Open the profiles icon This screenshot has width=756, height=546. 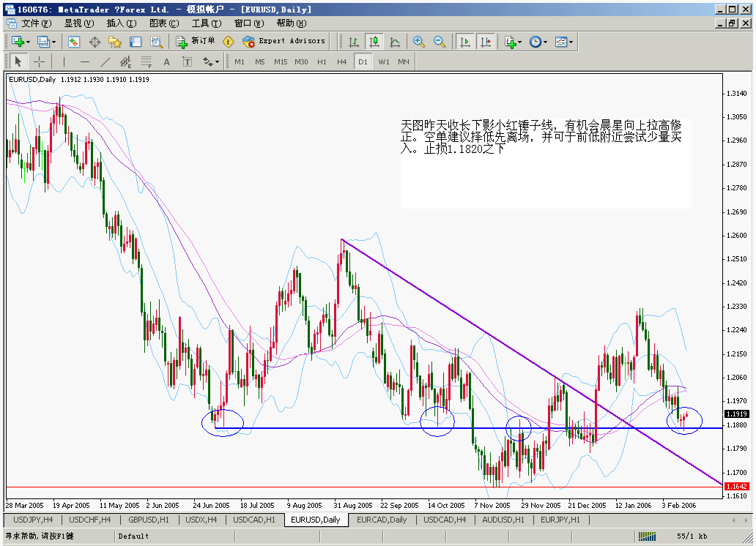pyautogui.click(x=43, y=42)
